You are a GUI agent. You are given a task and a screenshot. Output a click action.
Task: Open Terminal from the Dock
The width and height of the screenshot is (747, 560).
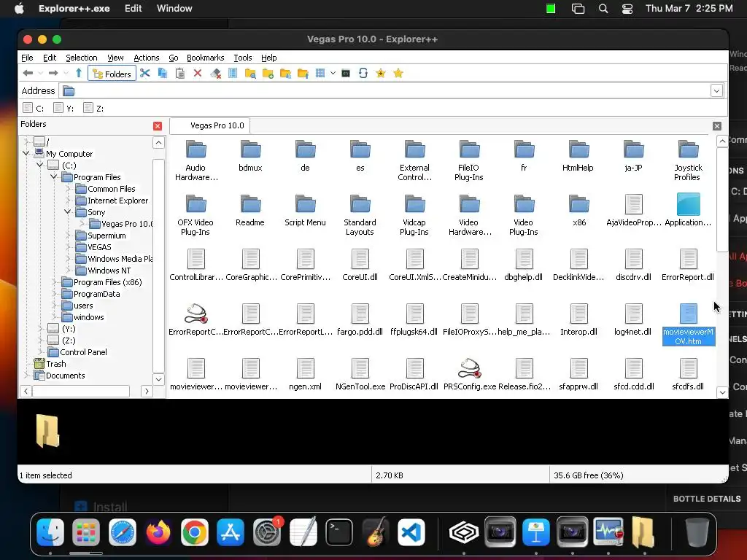point(339,532)
